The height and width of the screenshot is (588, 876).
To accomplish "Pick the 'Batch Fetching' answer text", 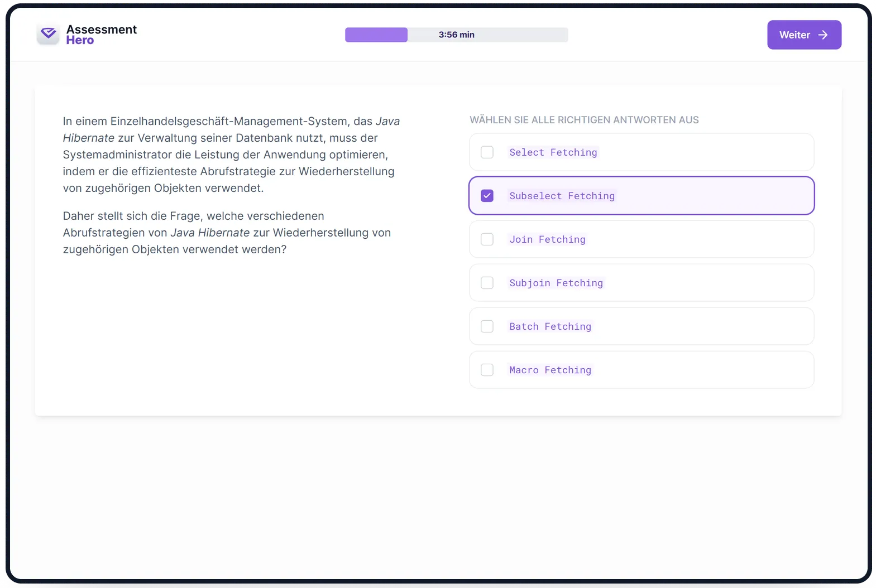I will [x=550, y=326].
